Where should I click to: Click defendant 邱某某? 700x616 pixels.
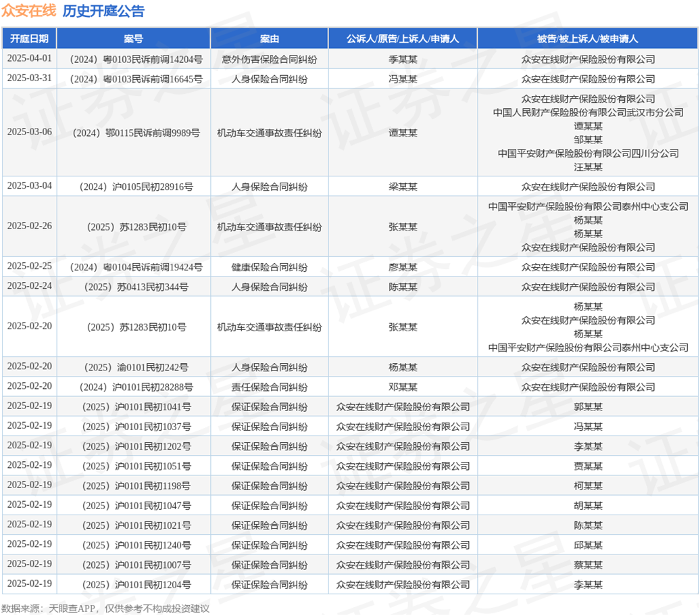point(588,545)
